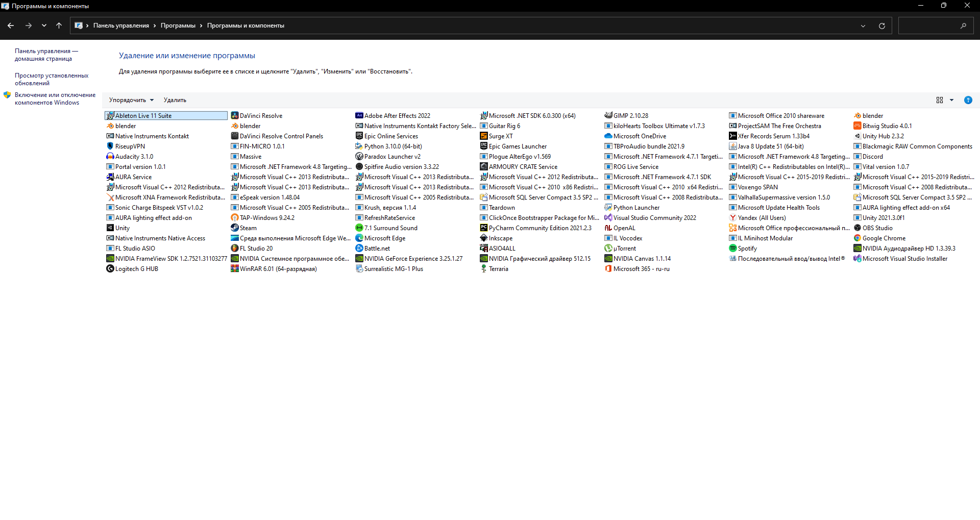
Task: Refresh the programs list
Action: click(x=882, y=26)
